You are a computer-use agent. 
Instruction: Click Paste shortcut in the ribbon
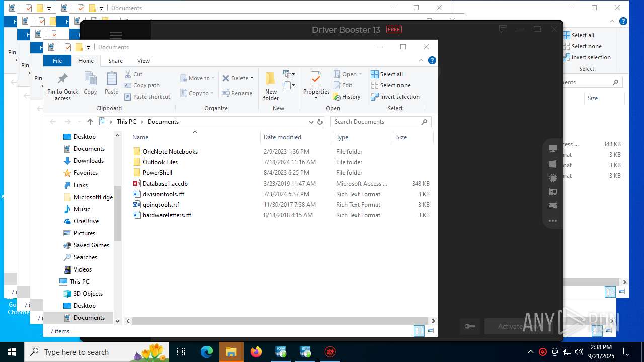(x=147, y=97)
